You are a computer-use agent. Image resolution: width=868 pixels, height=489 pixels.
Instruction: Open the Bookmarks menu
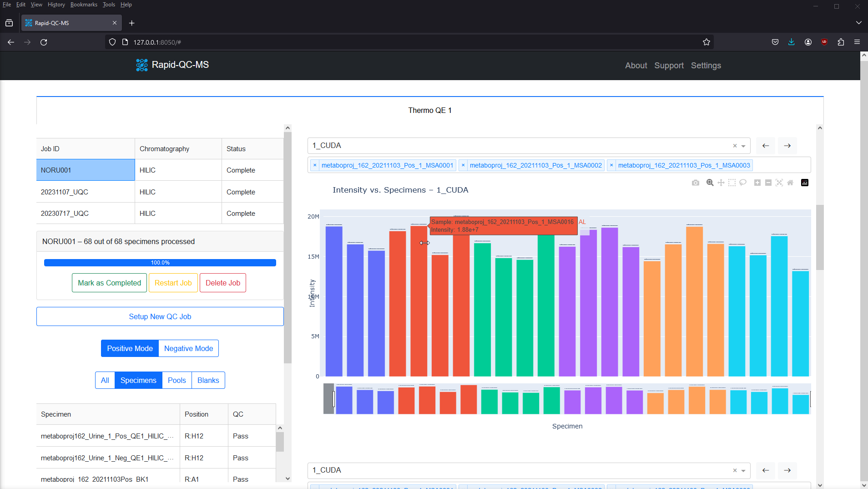pos(84,5)
